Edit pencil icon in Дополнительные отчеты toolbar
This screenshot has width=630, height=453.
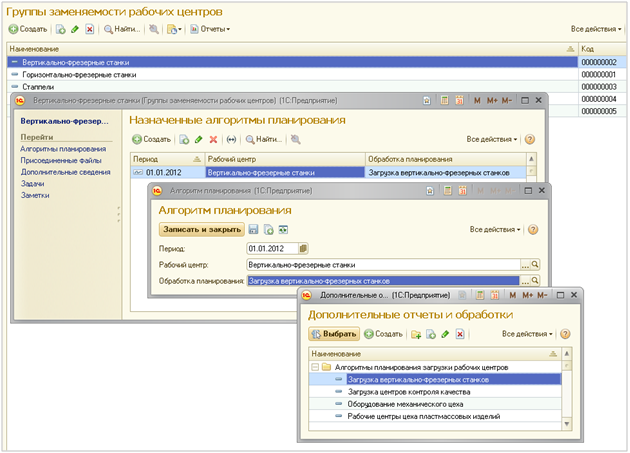coord(445,334)
